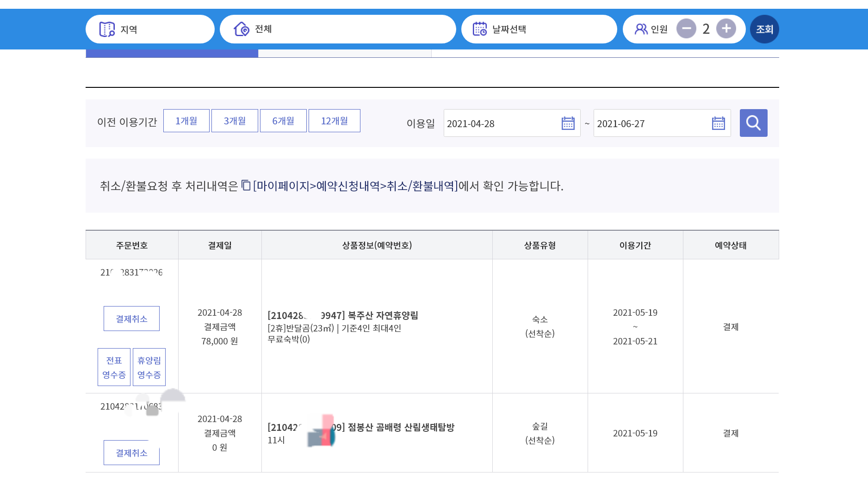Open calendar for end date 2021-06-27
This screenshot has height=503, width=868.
pyautogui.click(x=719, y=123)
